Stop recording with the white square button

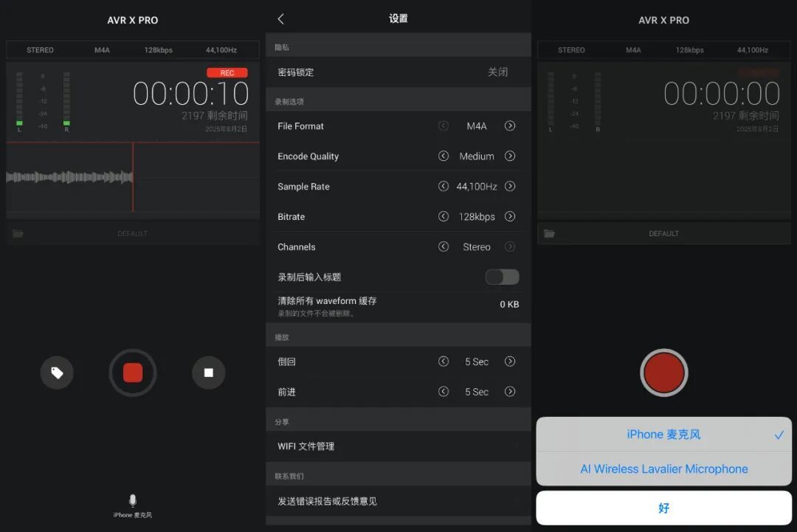[x=208, y=373]
